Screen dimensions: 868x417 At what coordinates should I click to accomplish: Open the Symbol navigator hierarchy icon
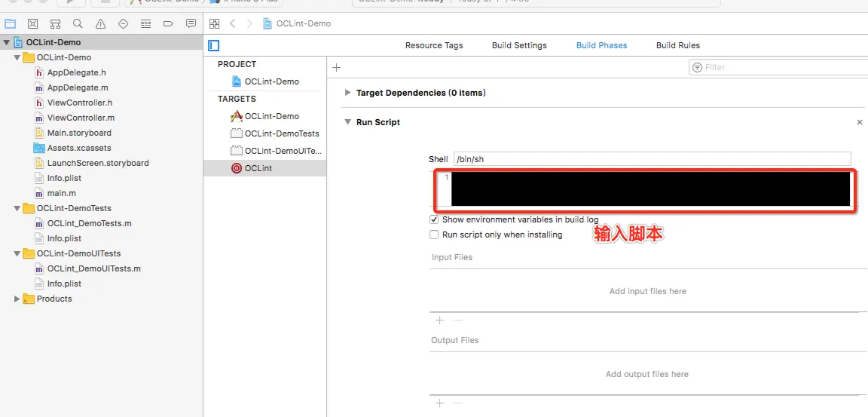coord(55,24)
